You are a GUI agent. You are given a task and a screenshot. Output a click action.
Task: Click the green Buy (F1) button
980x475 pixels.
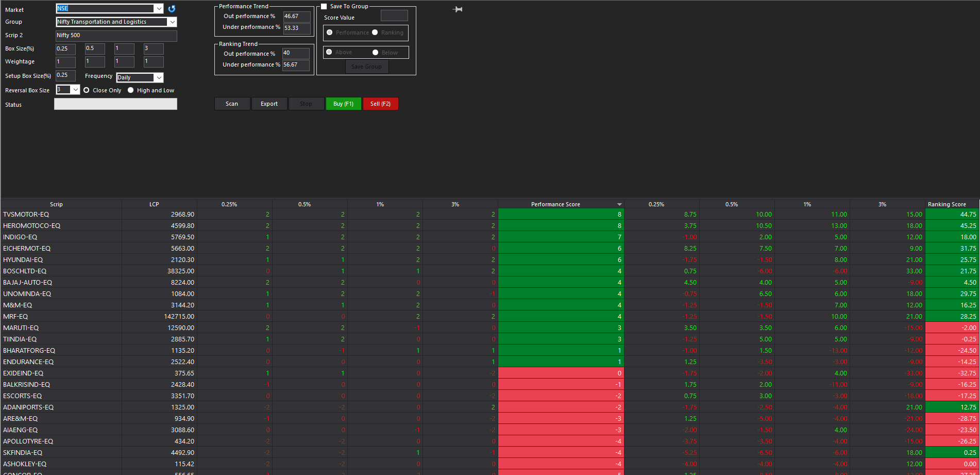[x=343, y=104]
